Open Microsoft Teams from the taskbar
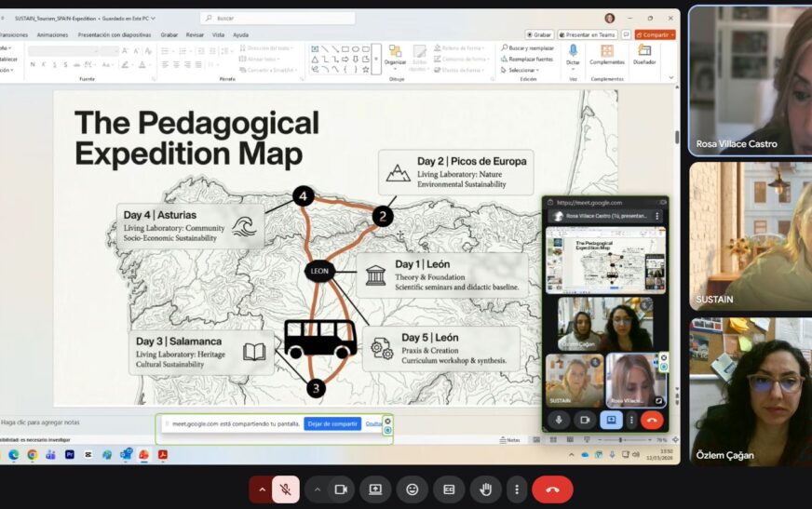The height and width of the screenshot is (509, 812). [x=50, y=455]
